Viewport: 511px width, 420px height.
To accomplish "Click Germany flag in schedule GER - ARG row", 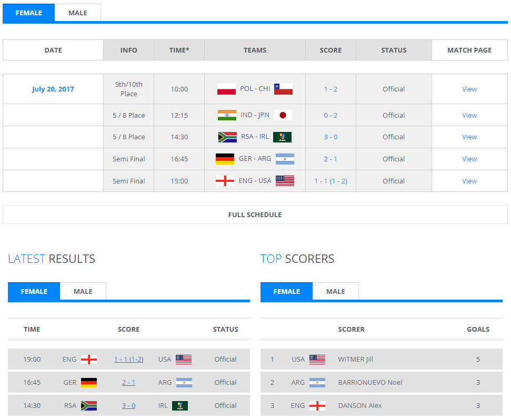I will point(225,159).
